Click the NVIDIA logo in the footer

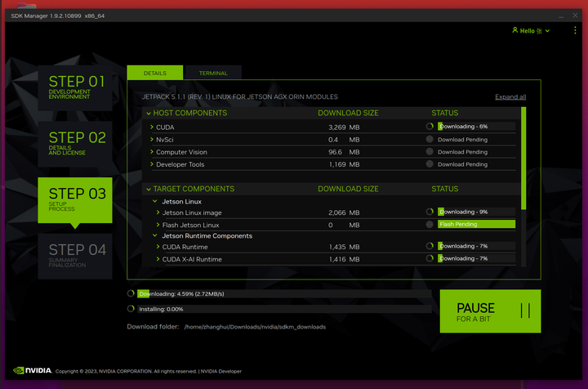tap(32, 371)
